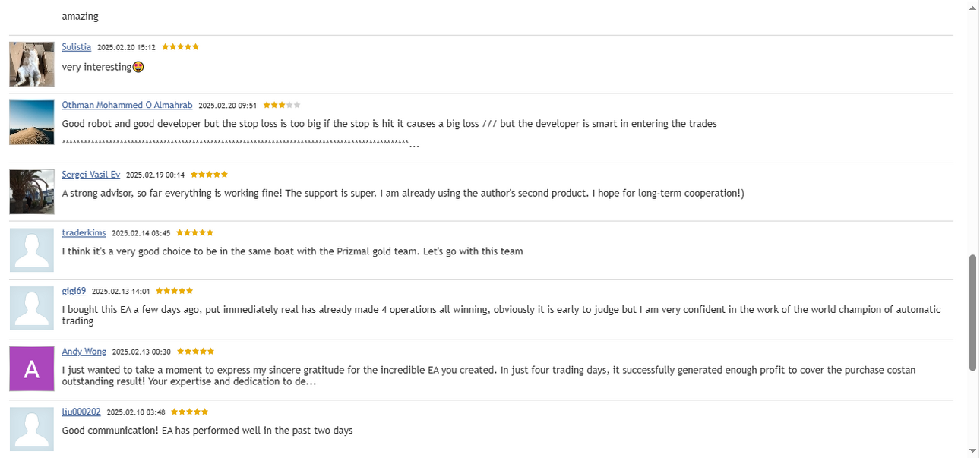Open Sulistia's user profile link
Image resolution: width=980 pixels, height=458 pixels.
point(76,47)
